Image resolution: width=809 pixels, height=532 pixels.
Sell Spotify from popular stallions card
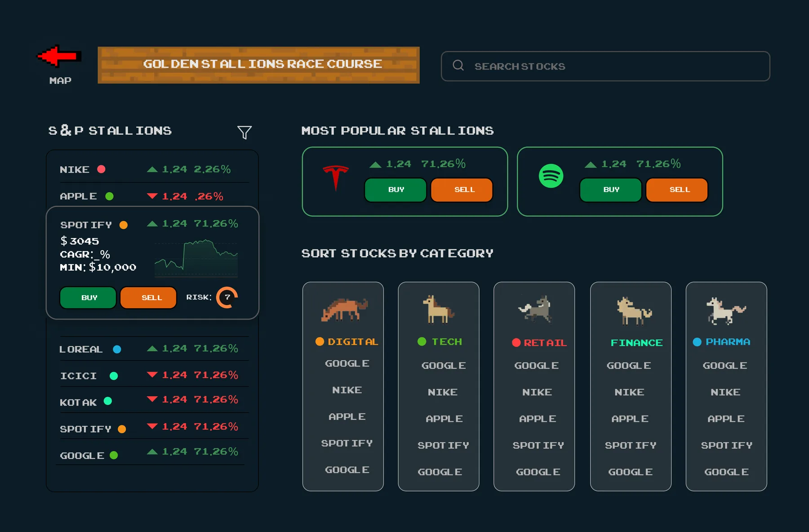(x=677, y=190)
